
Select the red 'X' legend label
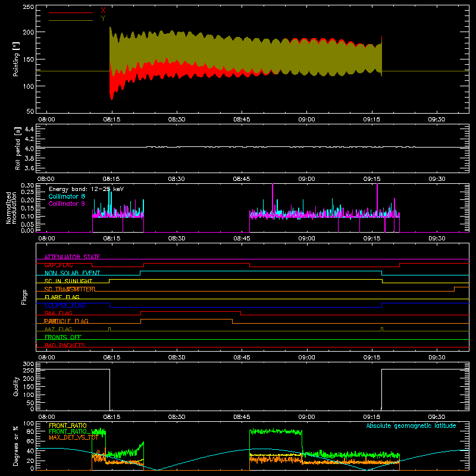click(x=103, y=11)
